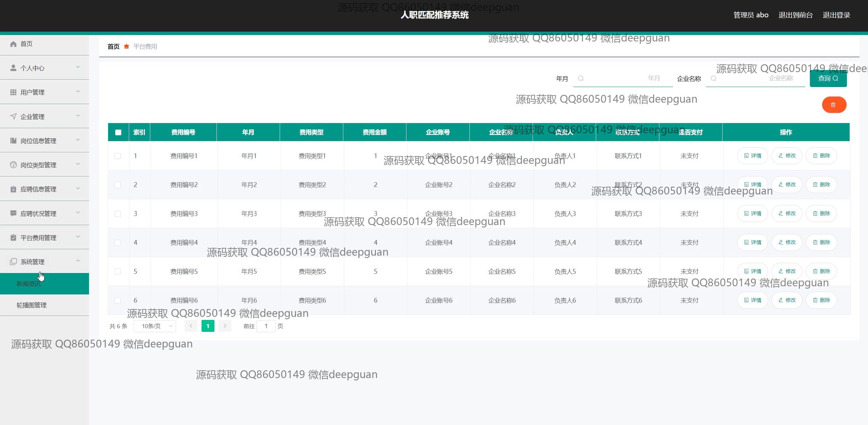Check the checkbox for row 6
The image size is (868, 425).
118,301
